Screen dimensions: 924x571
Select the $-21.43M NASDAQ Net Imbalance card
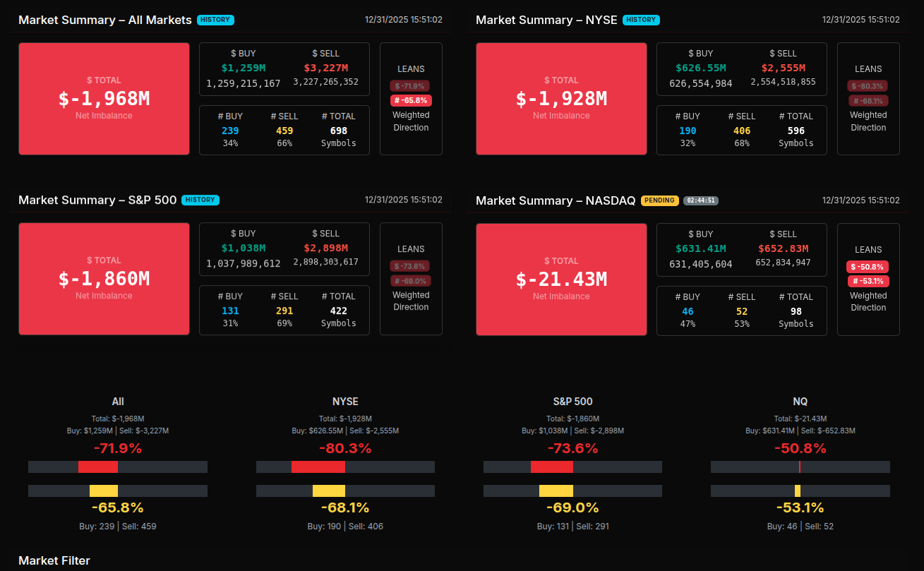pos(561,280)
